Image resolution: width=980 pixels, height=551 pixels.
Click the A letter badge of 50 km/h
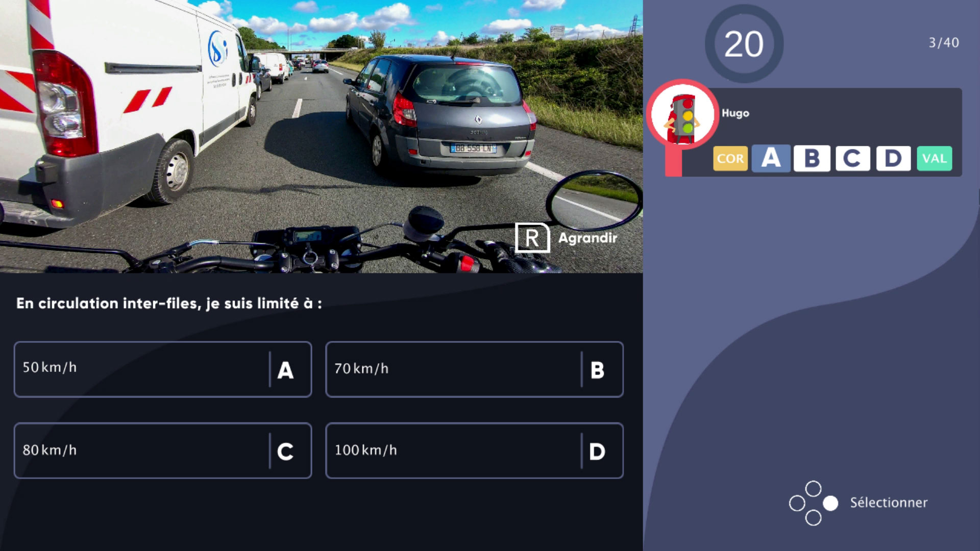pos(285,370)
